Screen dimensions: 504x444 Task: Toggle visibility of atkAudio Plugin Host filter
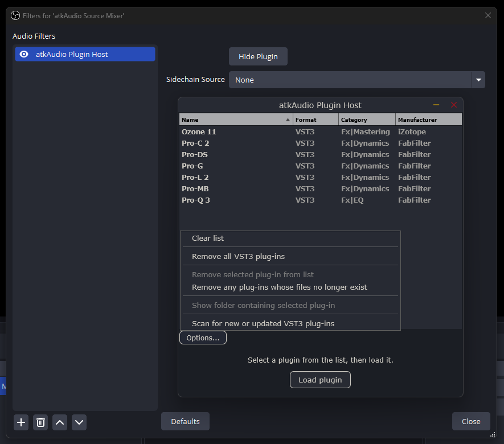[23, 54]
